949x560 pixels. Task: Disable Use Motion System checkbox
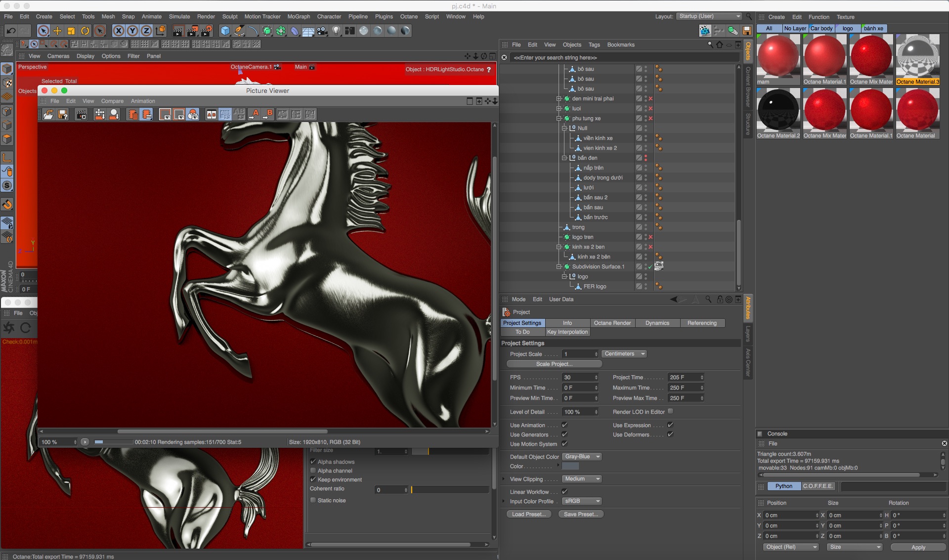coord(564,444)
